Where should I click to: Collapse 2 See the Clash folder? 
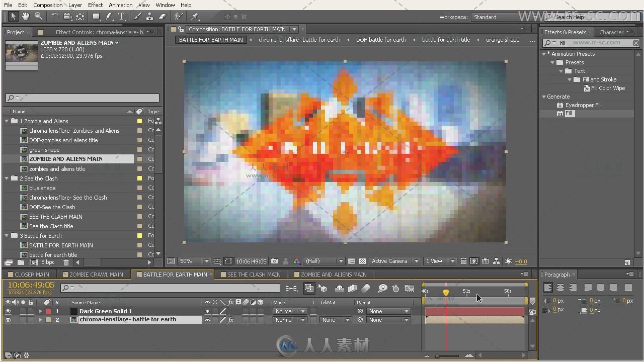point(7,178)
